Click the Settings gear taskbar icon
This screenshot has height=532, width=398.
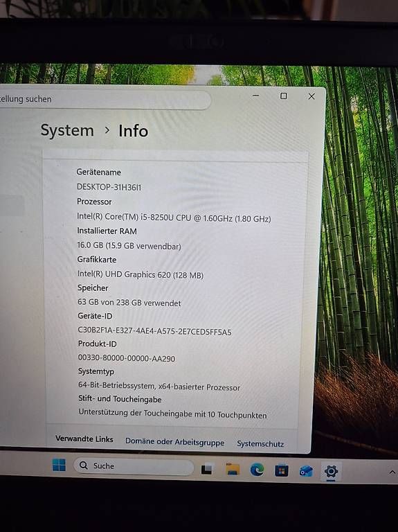point(331,472)
